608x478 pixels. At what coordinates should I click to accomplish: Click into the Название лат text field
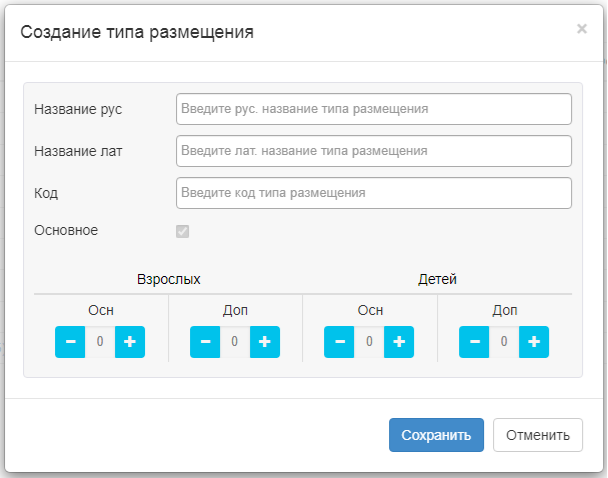373,150
